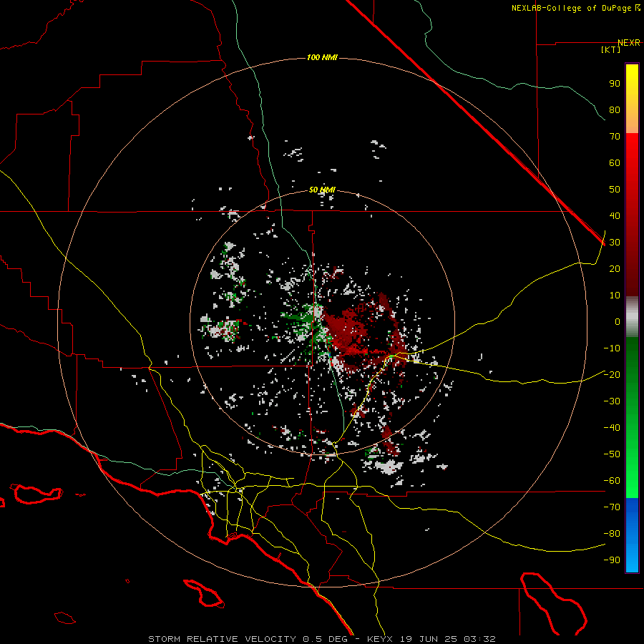Click the 90 knot scale label
The height and width of the screenshot is (644, 644).
[615, 84]
